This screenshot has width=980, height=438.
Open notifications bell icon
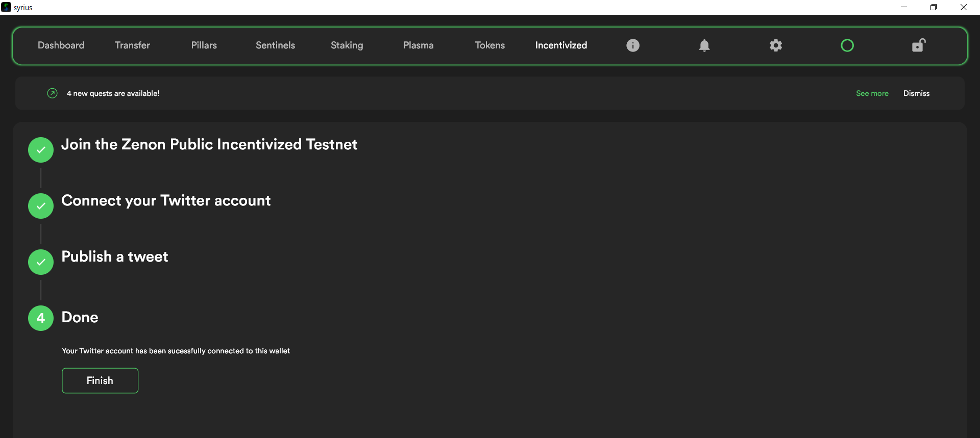coord(704,45)
